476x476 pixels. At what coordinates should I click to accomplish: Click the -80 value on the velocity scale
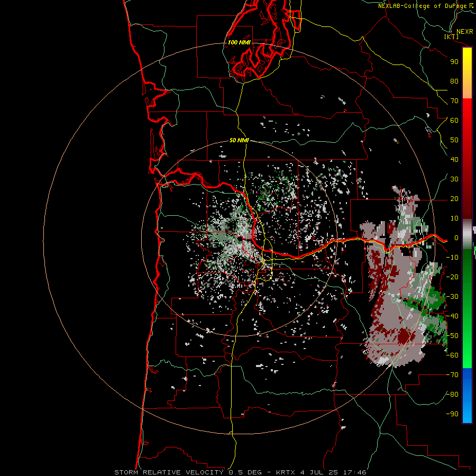[x=452, y=395]
